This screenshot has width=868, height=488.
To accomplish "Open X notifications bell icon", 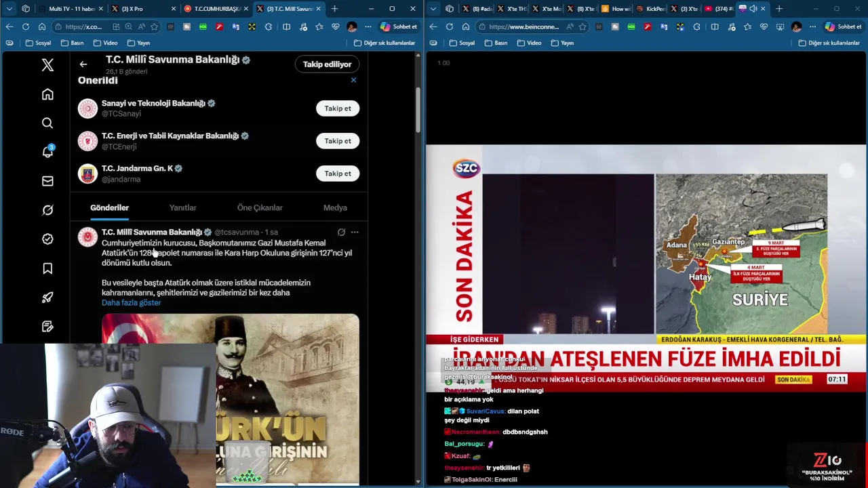I will coord(47,151).
